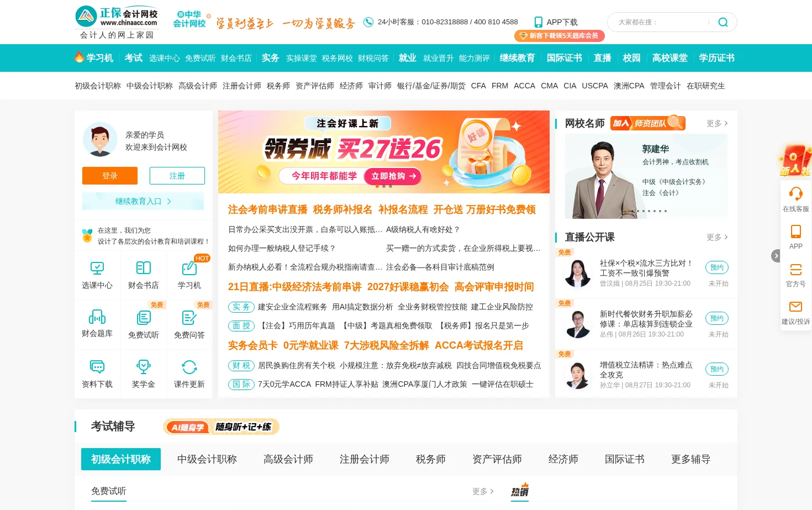
Task: Open 国际证书 in the main nav bar
Action: pyautogui.click(x=565, y=58)
